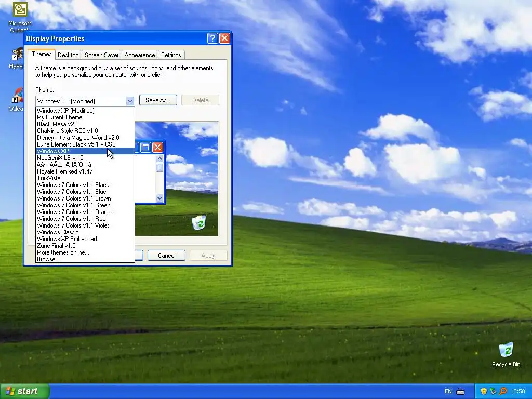Click the Save As... button
This screenshot has height=399, width=532.
[x=158, y=100]
